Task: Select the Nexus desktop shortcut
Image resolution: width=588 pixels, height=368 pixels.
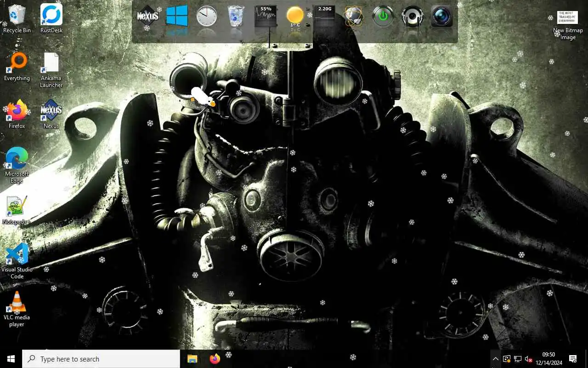Action: click(x=51, y=115)
